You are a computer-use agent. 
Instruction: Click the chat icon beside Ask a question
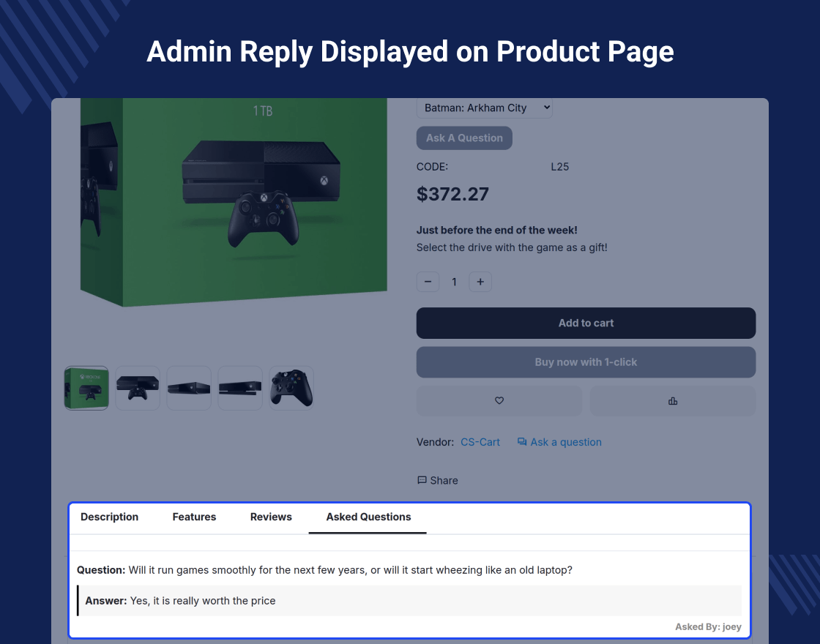click(522, 442)
